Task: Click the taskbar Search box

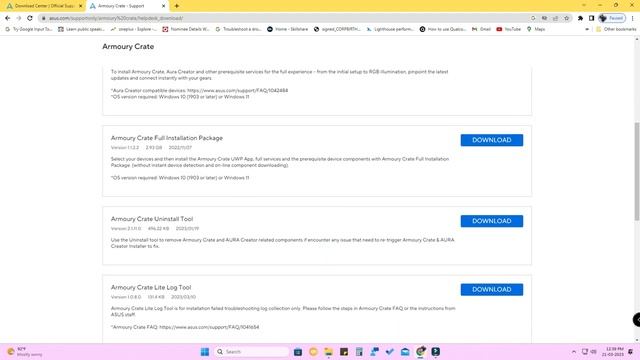Action: click(251, 351)
